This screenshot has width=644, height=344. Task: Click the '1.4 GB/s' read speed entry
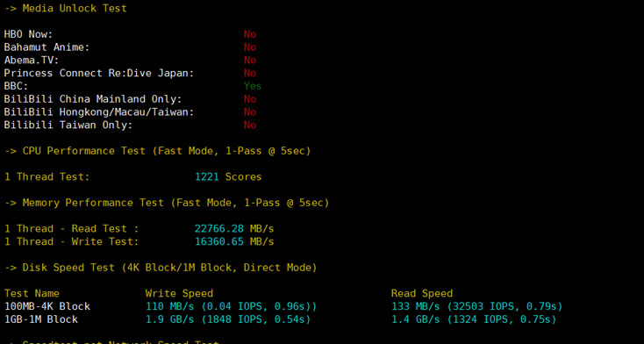coord(474,319)
